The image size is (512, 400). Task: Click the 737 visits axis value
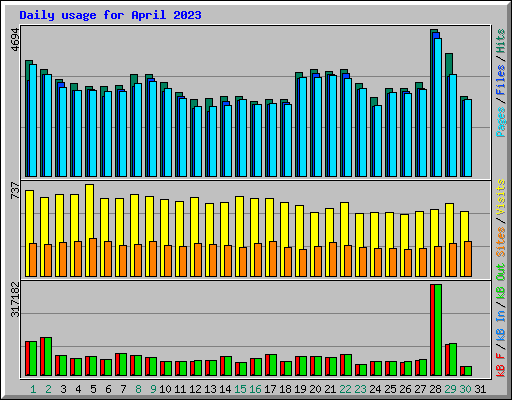tap(15, 190)
